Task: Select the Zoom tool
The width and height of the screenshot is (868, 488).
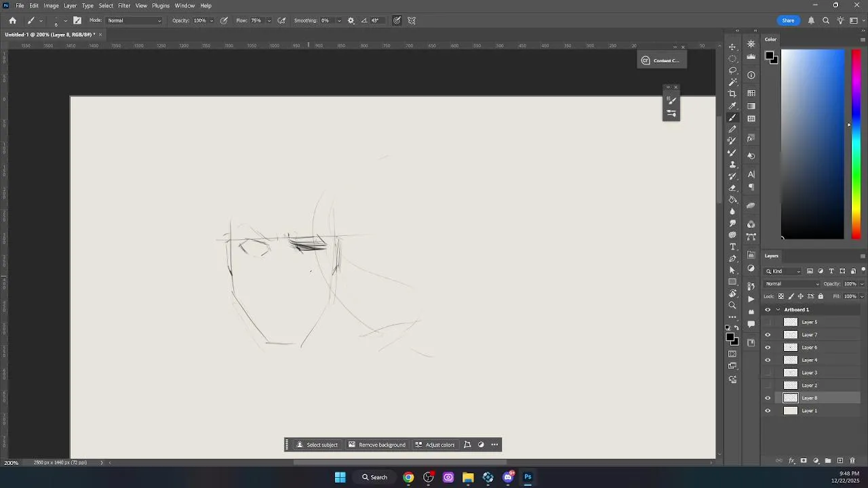Action: 732,306
